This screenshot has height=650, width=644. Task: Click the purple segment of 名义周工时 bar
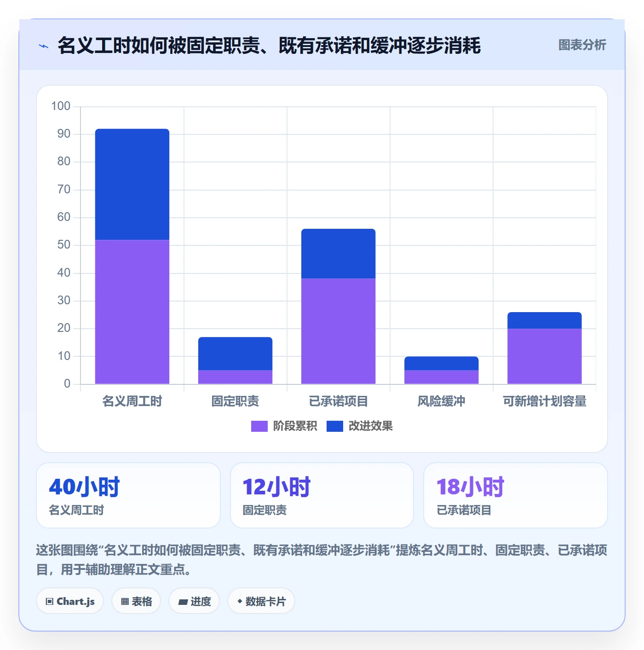[x=132, y=312]
